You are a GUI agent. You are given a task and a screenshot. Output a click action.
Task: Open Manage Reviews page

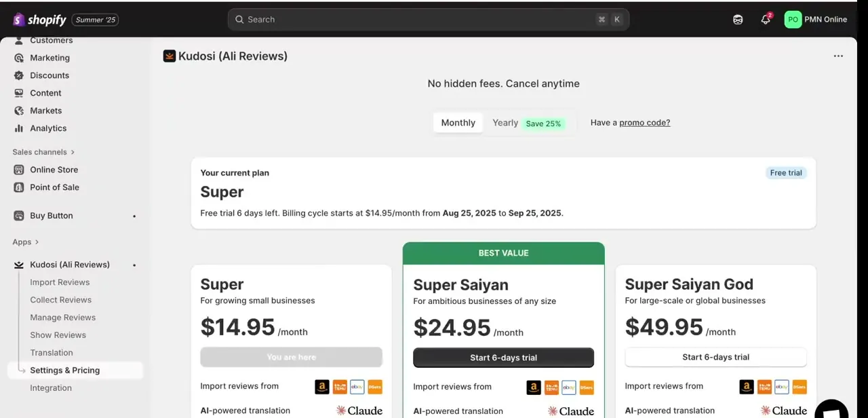62,318
